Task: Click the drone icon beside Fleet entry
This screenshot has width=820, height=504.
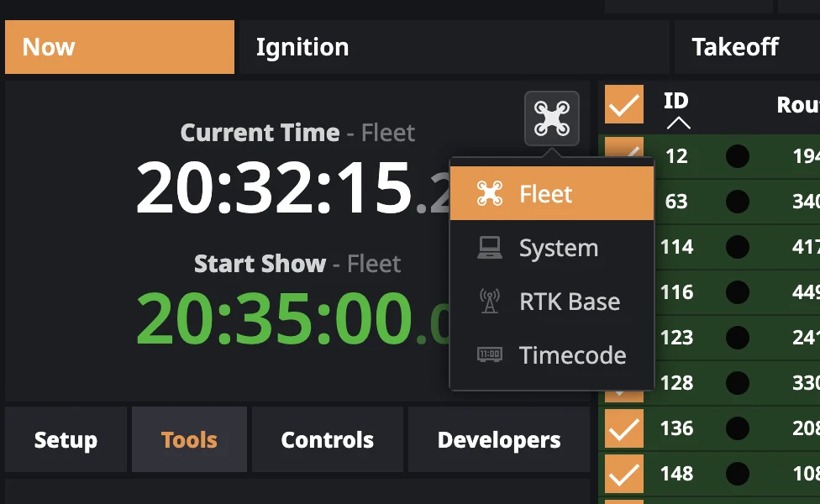Action: (x=490, y=193)
